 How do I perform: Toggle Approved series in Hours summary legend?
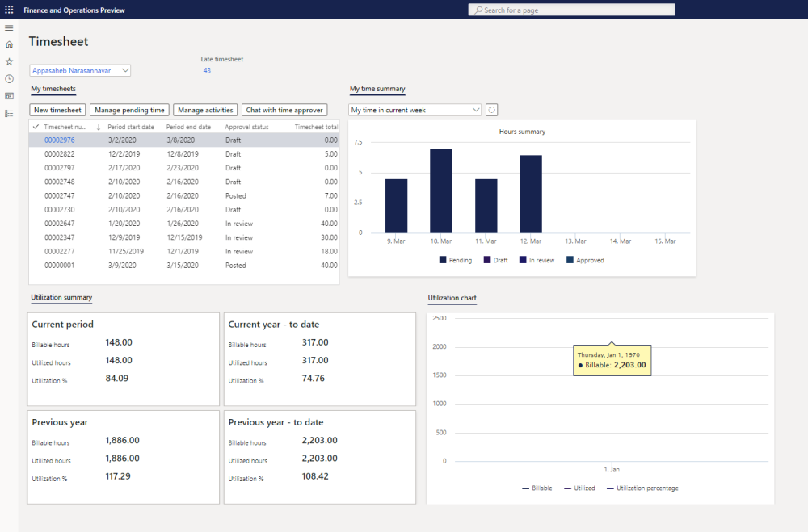(585, 260)
